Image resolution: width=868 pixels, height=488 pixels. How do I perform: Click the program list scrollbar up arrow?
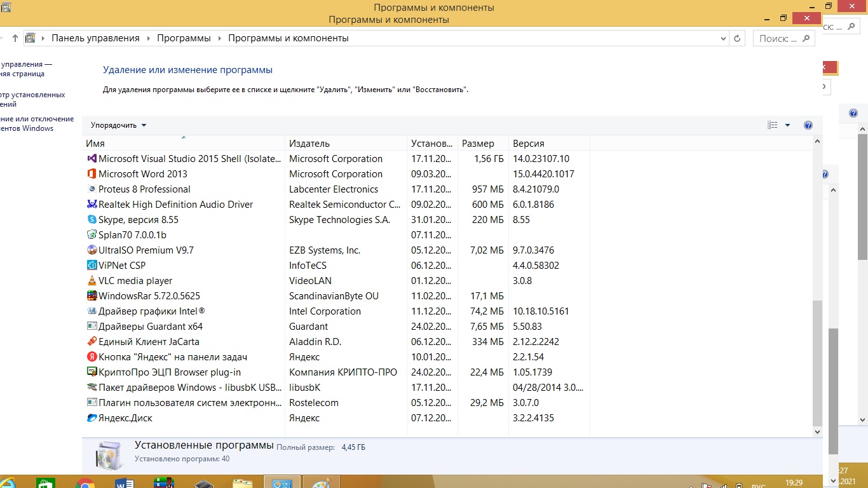(817, 141)
